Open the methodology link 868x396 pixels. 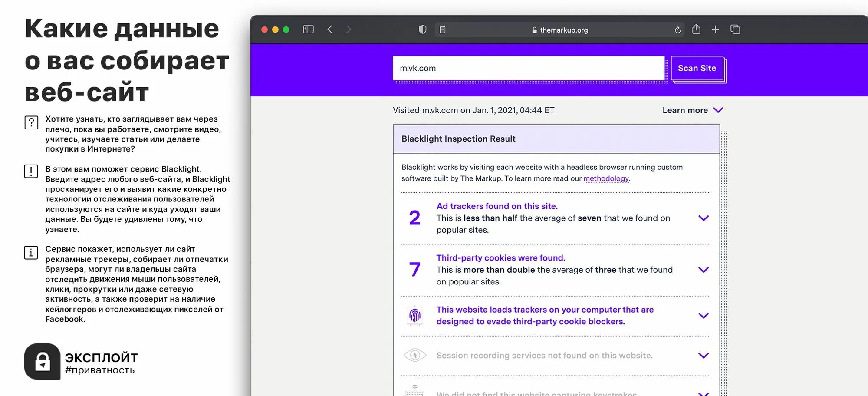pos(606,178)
